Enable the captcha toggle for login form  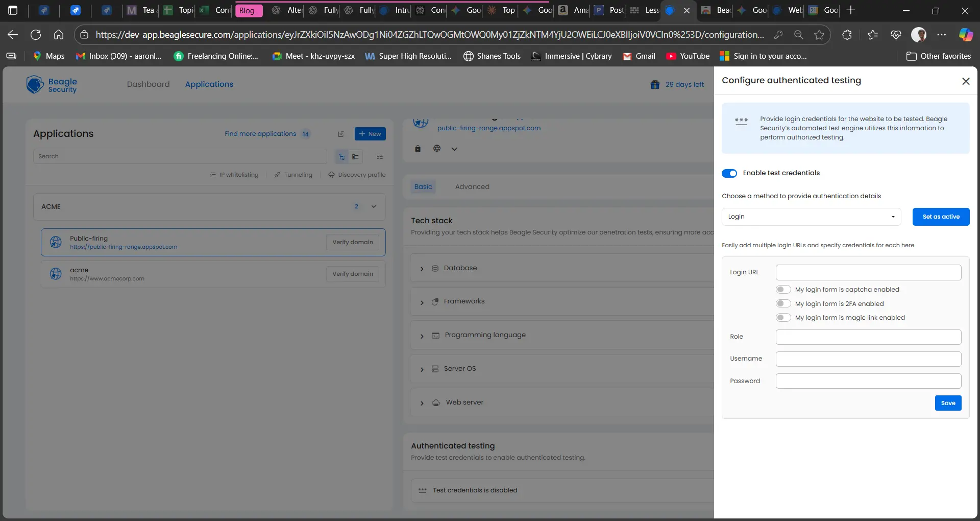click(x=783, y=289)
